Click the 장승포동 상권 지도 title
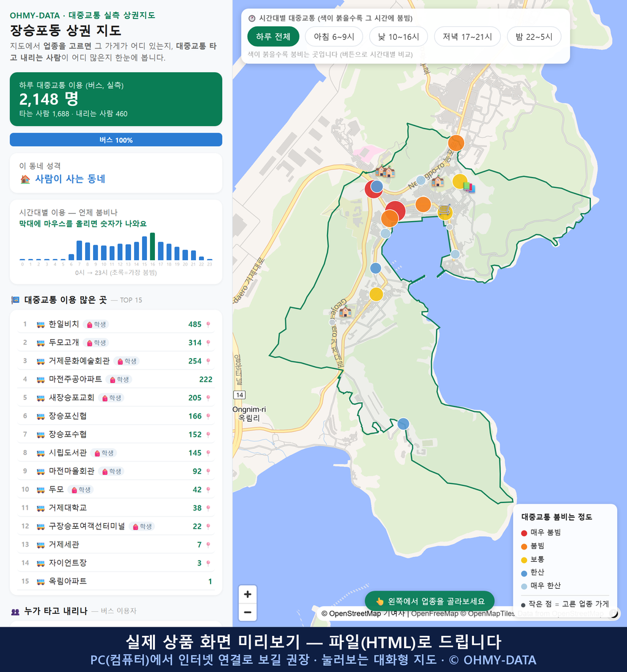627x672 pixels. (66, 31)
